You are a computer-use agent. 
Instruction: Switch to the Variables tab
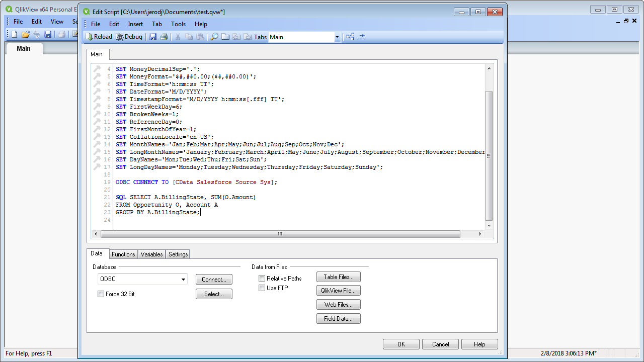point(151,254)
